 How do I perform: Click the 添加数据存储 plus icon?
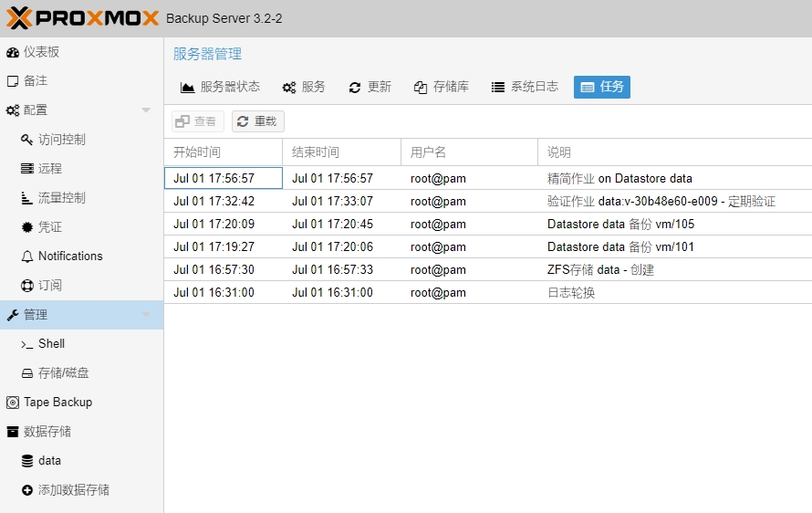[27, 490]
